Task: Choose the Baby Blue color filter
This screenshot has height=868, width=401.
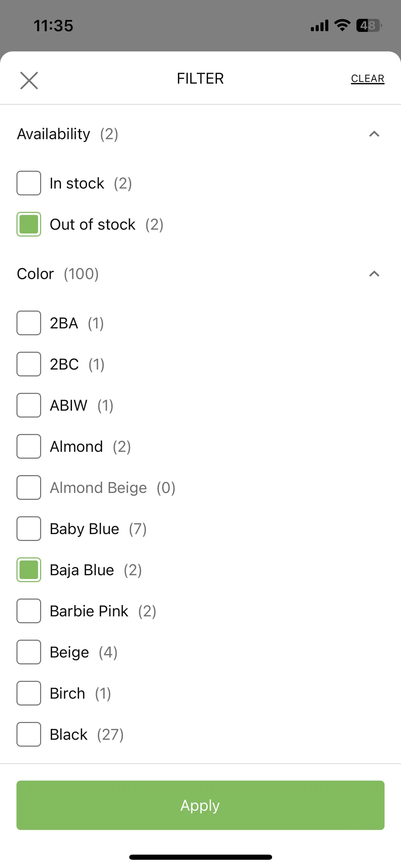Action: click(x=29, y=529)
